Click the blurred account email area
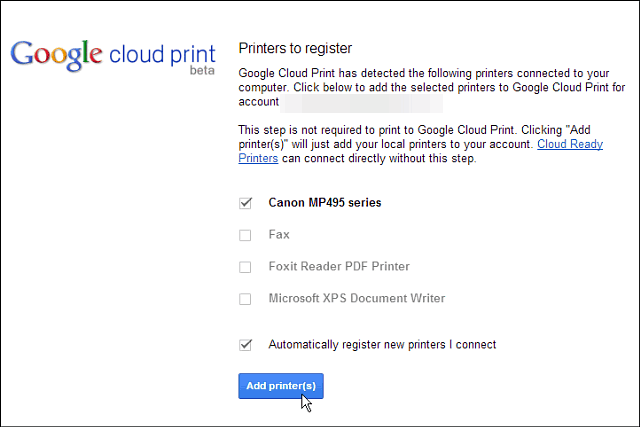Screen dimensions: 640x427 tap(361, 103)
